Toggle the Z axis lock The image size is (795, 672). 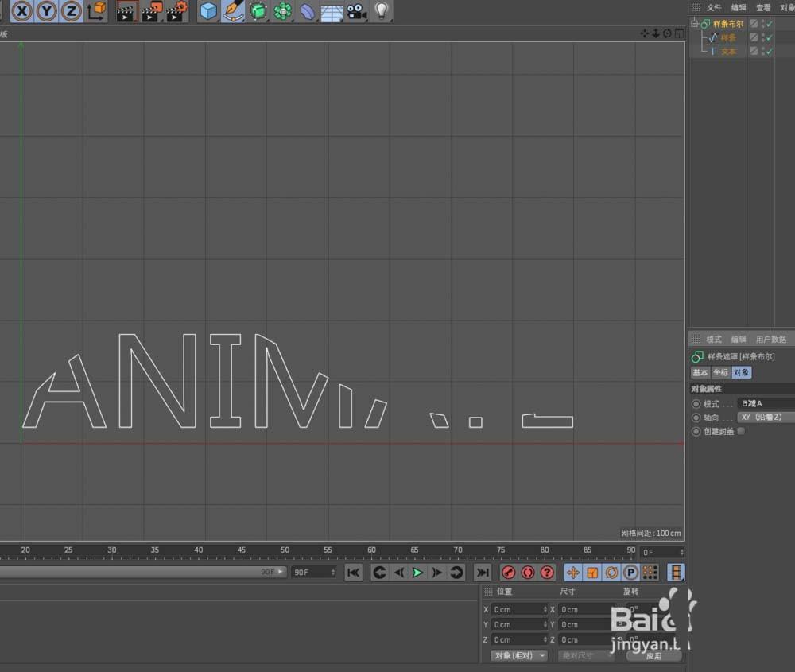coord(72,11)
